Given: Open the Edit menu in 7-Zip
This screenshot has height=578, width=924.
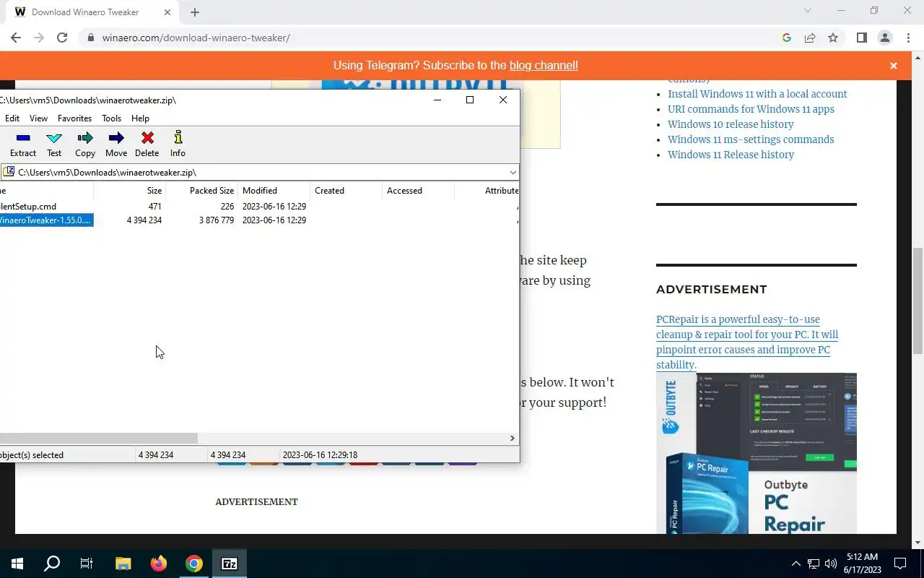Looking at the screenshot, I should (12, 118).
